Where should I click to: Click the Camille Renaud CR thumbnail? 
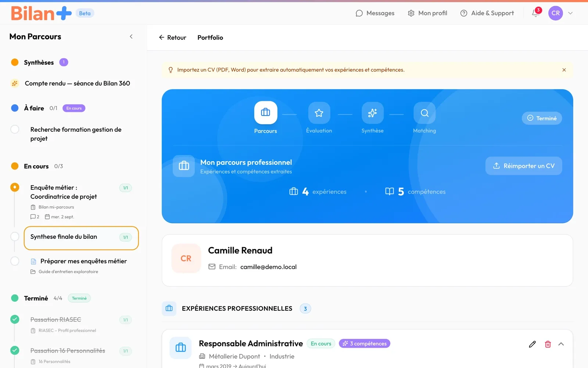click(x=186, y=258)
